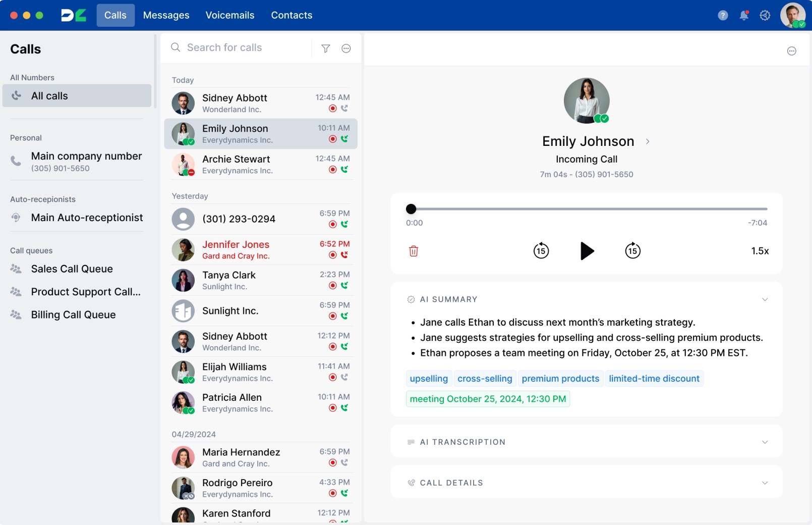The height and width of the screenshot is (525, 812).
Task: Open the help question mark icon
Action: [723, 16]
